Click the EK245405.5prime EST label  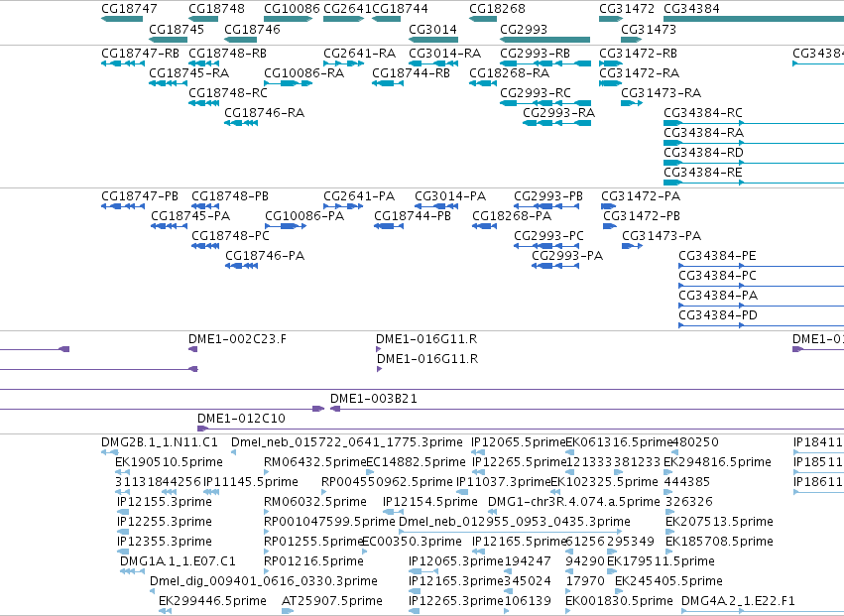coord(668,581)
